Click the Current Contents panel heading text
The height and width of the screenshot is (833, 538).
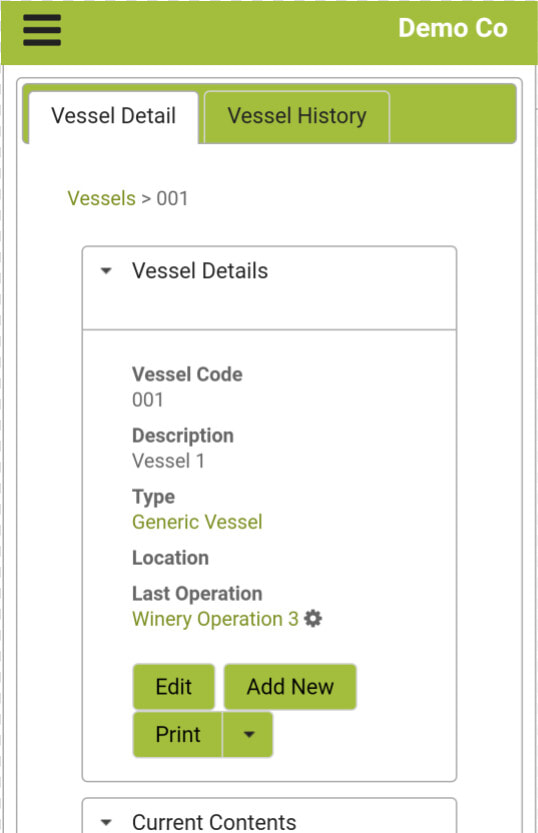click(x=214, y=822)
